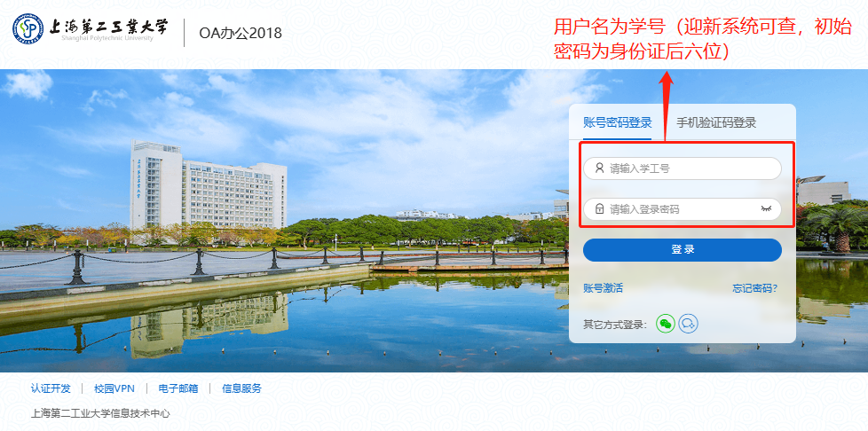
Task: Click the OA办公2018 header title
Action: coord(241,33)
